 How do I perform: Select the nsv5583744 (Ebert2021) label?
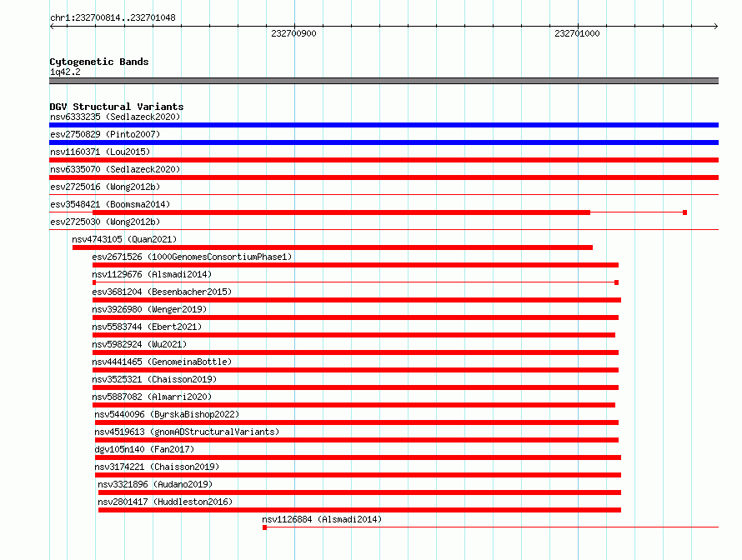point(147,327)
